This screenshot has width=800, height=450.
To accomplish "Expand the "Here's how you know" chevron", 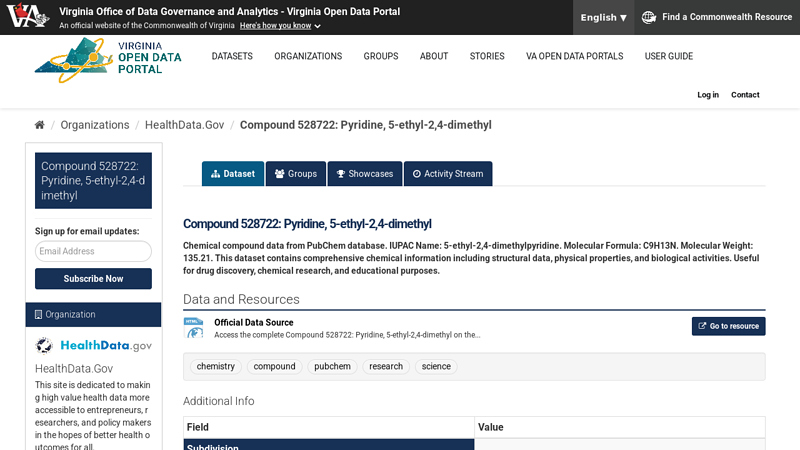I will tap(317, 26).
